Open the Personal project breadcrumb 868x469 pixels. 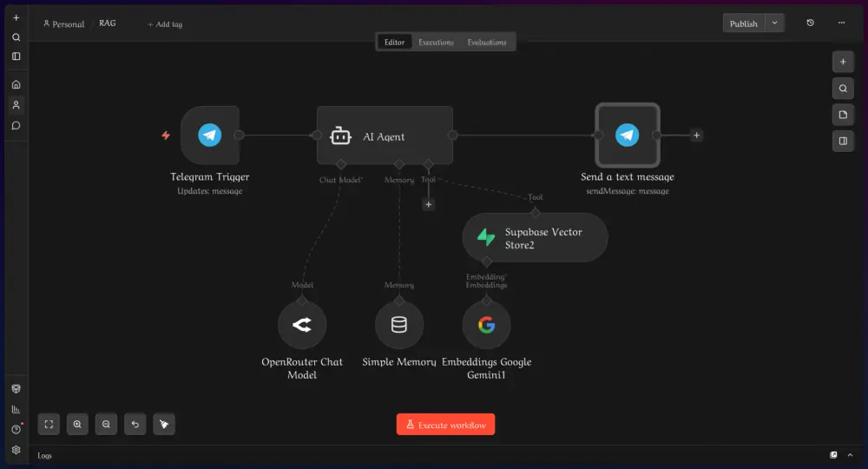click(64, 23)
